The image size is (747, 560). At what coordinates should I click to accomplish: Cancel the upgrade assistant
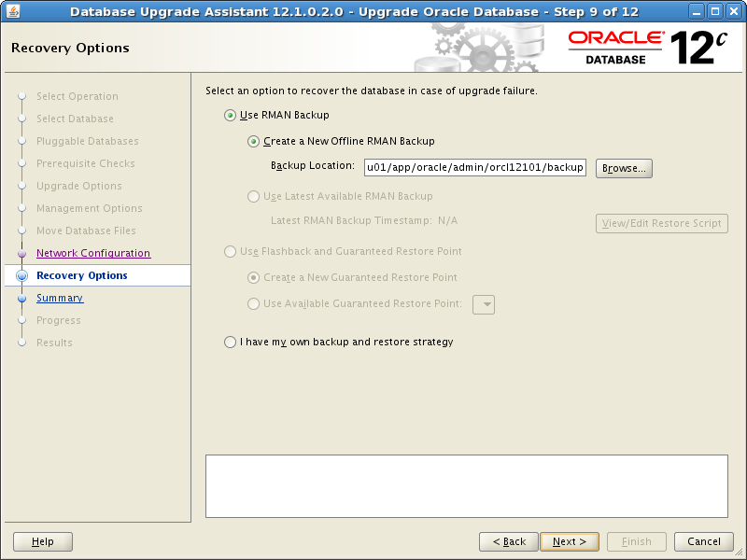[x=704, y=541]
